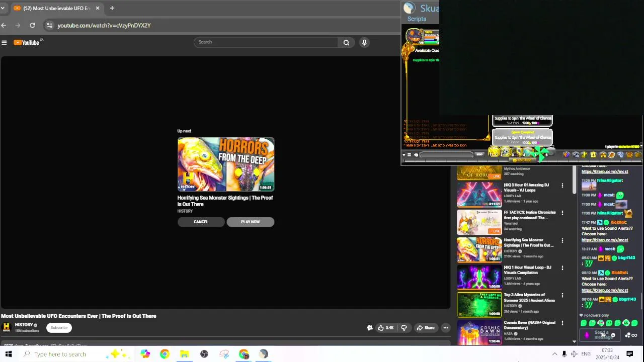
Task: Open chat channel dropdown arrow in game
Action: pos(404,155)
